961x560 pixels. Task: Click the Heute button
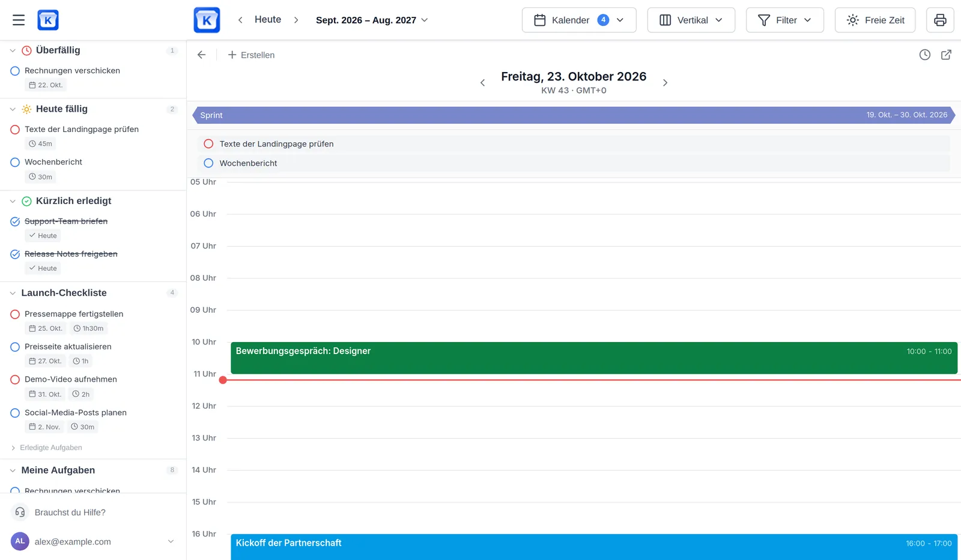[x=268, y=20]
